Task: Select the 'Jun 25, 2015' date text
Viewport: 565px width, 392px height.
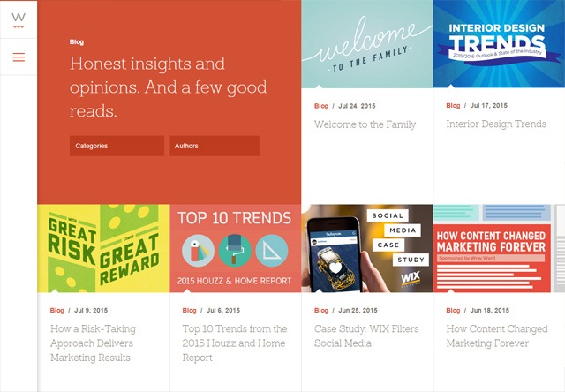Action: (x=358, y=310)
